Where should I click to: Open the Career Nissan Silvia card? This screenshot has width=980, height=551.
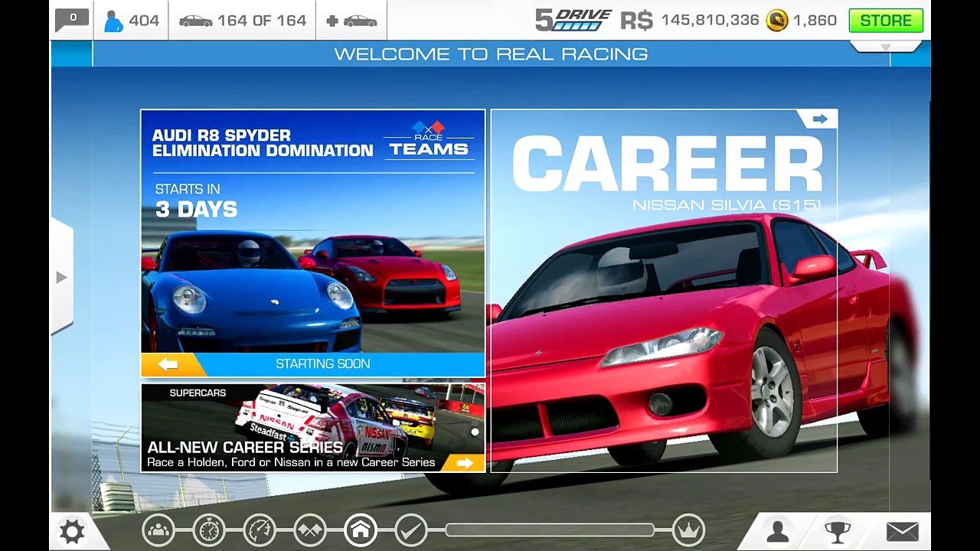coord(664,291)
